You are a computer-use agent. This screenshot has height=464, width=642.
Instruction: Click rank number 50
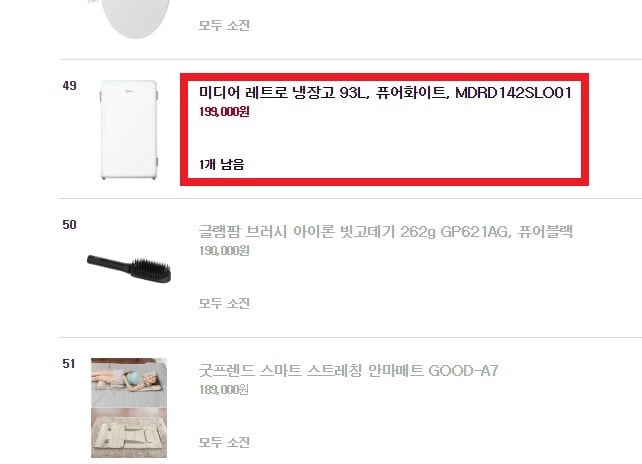point(70,224)
